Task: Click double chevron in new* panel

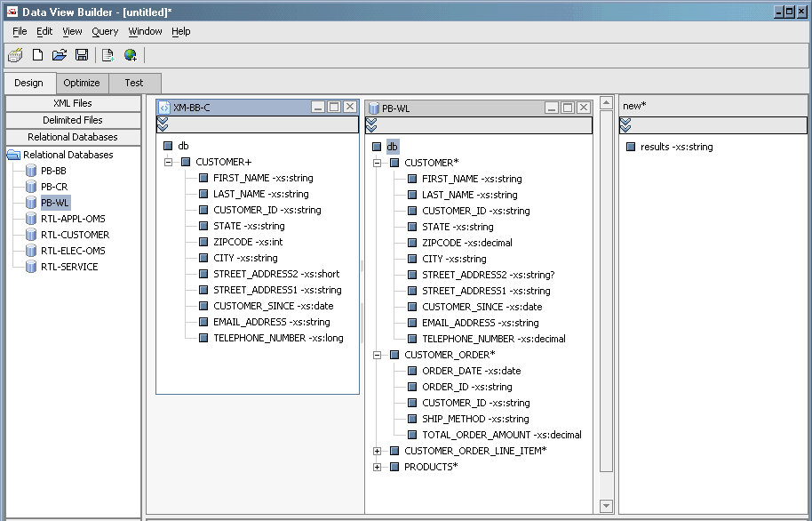Action: [625, 125]
